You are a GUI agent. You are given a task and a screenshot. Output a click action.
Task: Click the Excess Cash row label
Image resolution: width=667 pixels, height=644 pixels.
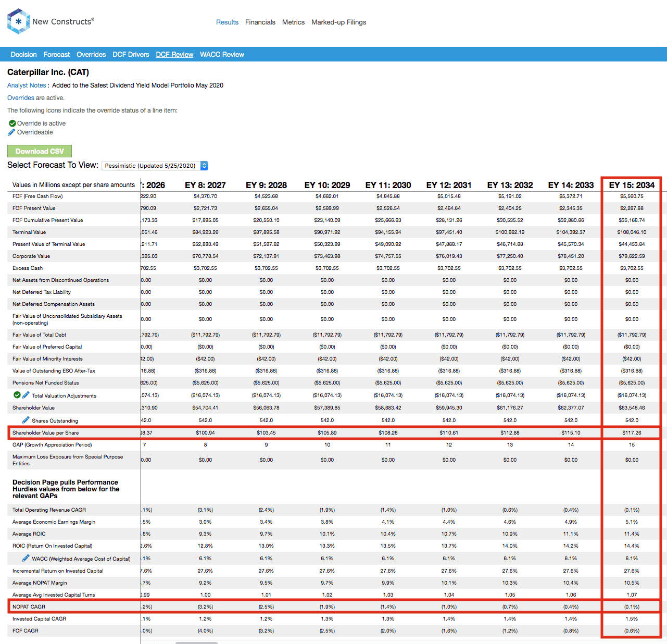pyautogui.click(x=28, y=268)
